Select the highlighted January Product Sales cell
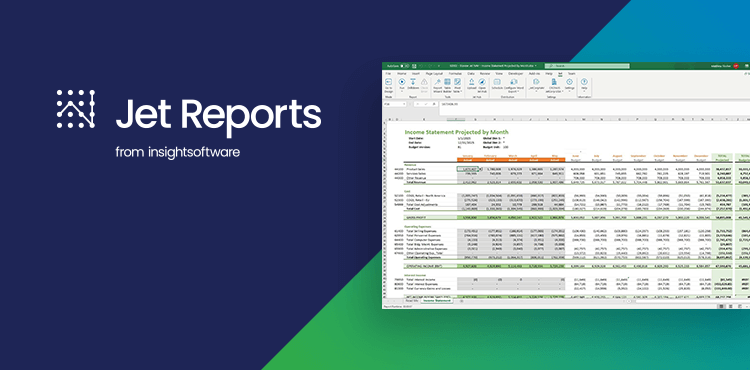 point(468,169)
